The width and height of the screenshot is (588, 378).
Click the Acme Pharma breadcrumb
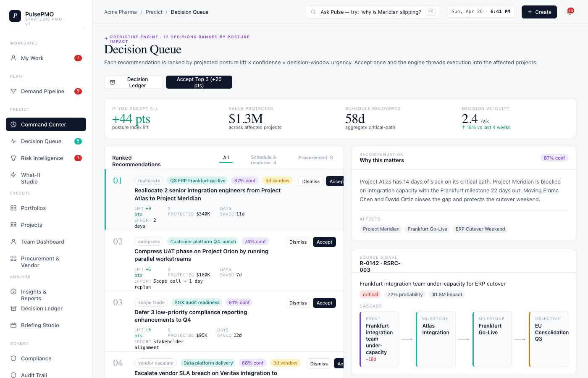coord(121,12)
